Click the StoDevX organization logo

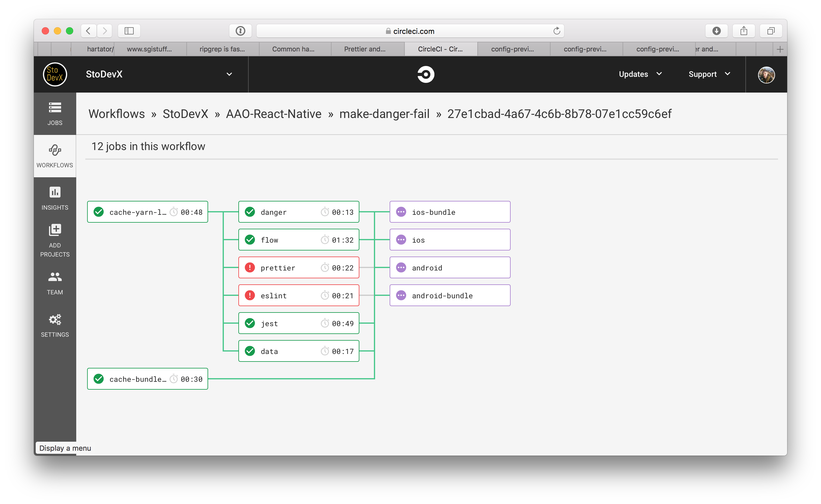pos(55,74)
